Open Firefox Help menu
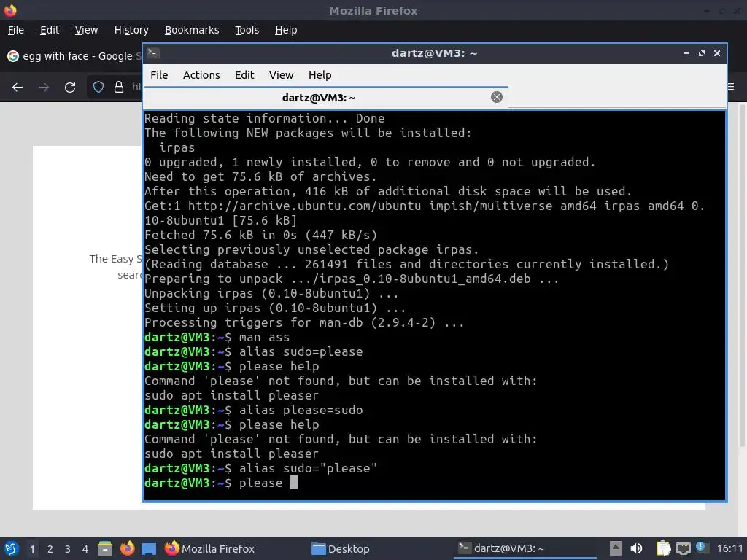The width and height of the screenshot is (747, 560). [286, 30]
